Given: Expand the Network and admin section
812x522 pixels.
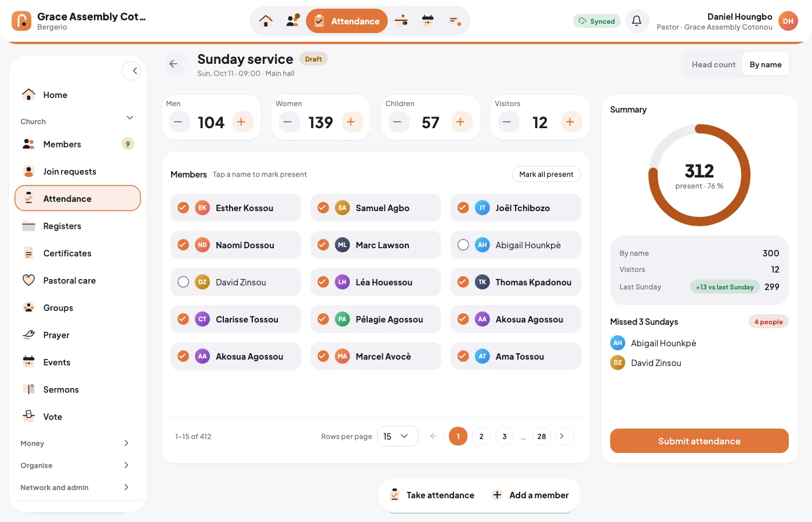Looking at the screenshot, I should [78, 487].
